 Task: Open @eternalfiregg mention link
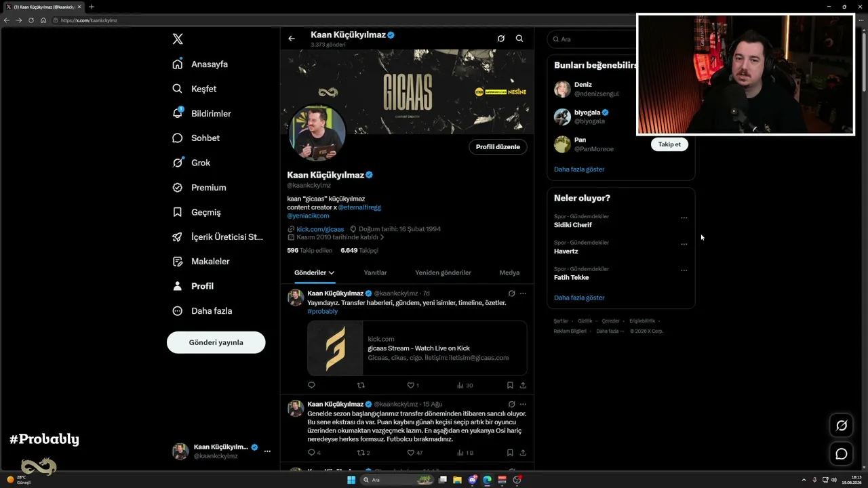tap(359, 207)
